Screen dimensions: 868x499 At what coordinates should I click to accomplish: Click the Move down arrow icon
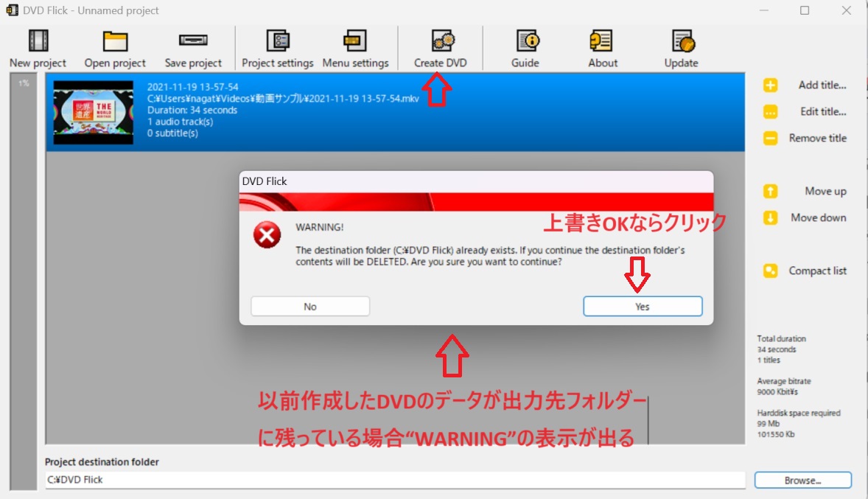click(770, 217)
